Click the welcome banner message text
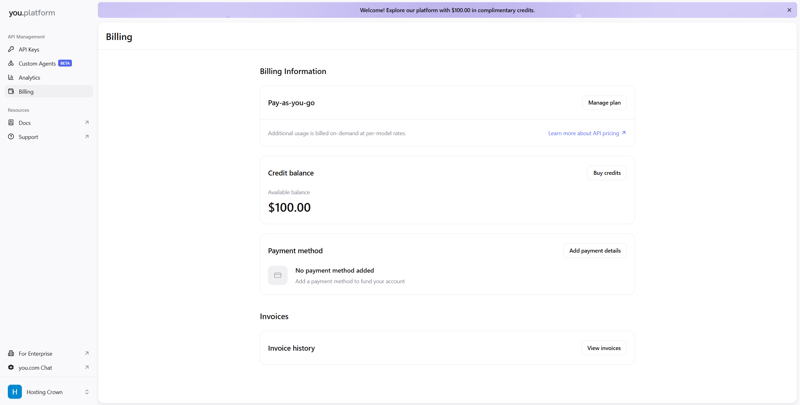 [x=447, y=10]
